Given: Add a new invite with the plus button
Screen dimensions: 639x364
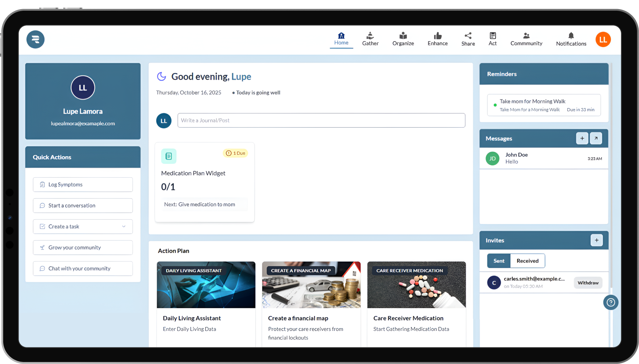Looking at the screenshot, I should (x=597, y=240).
